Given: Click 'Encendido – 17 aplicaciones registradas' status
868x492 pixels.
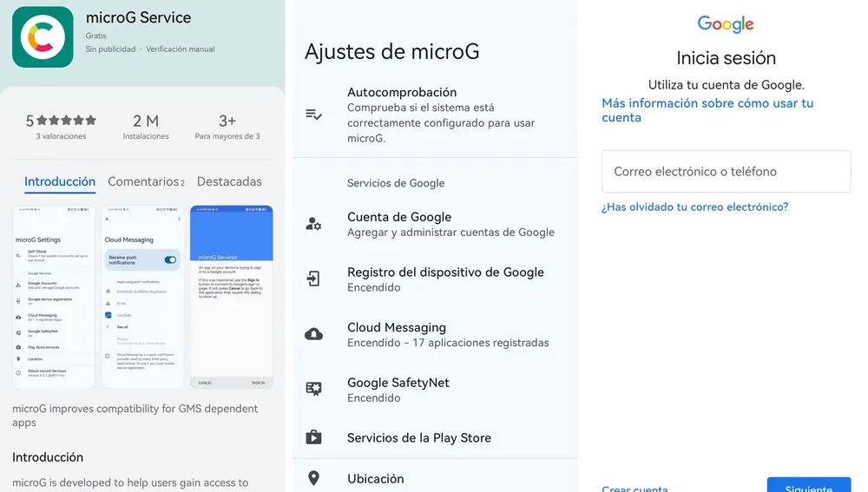Looking at the screenshot, I should point(448,343).
